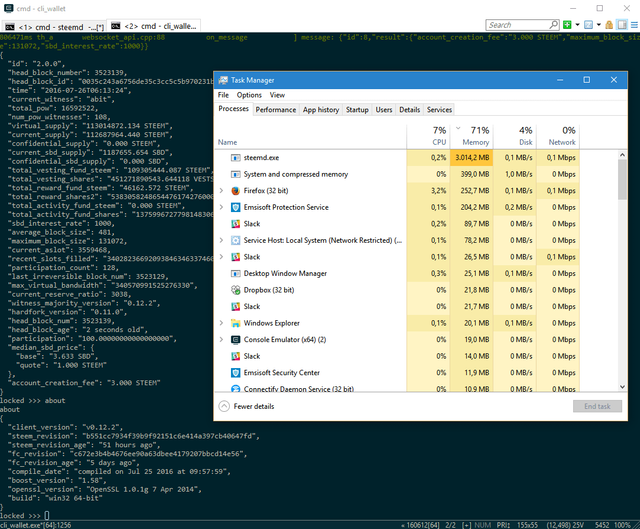Select steemd.exe memory value 3.014,2 MB

click(471, 158)
